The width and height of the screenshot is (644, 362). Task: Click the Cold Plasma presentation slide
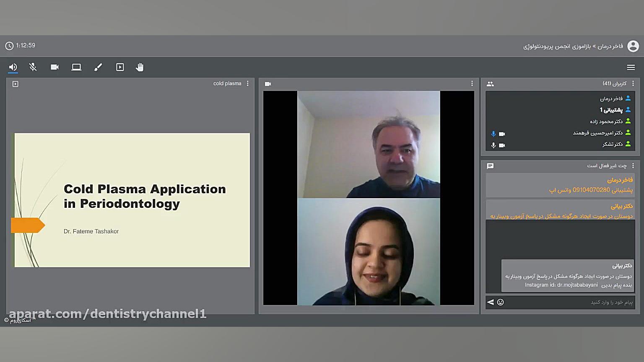[132, 200]
